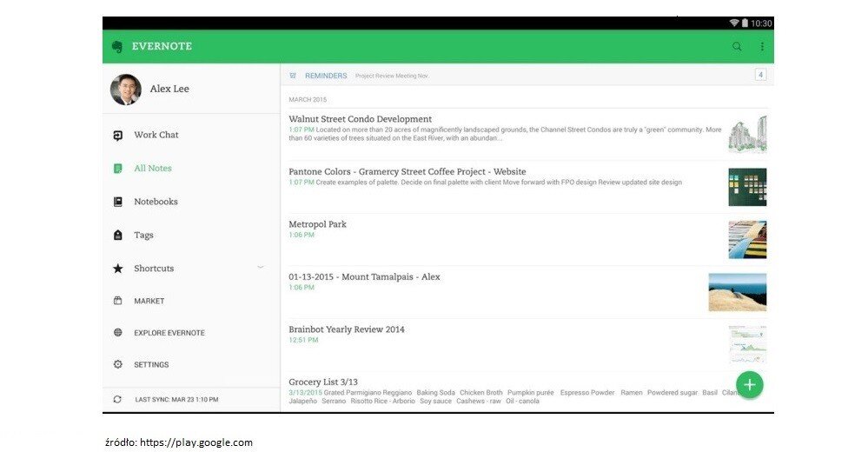868x452 pixels.
Task: Open Brainbot Yearly Review 2014 note
Action: coord(347,329)
